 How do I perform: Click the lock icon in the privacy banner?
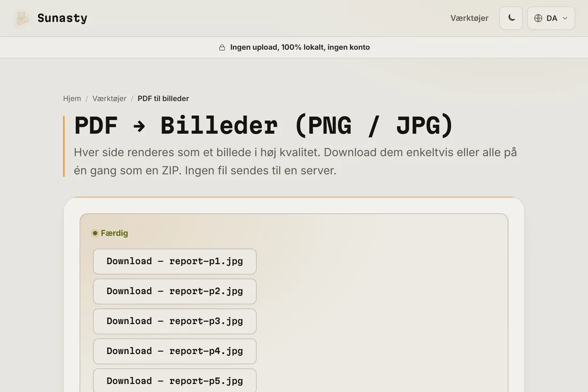[222, 47]
